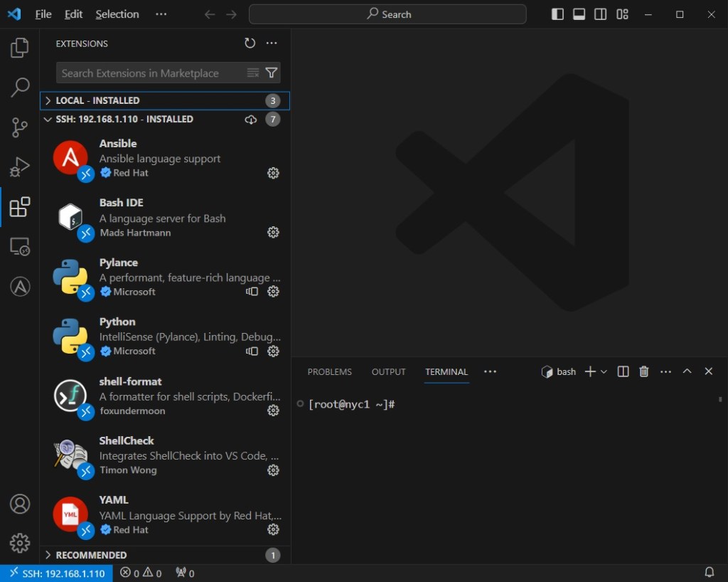728x582 pixels.
Task: Open the Ansible activity bar icon
Action: (x=20, y=287)
